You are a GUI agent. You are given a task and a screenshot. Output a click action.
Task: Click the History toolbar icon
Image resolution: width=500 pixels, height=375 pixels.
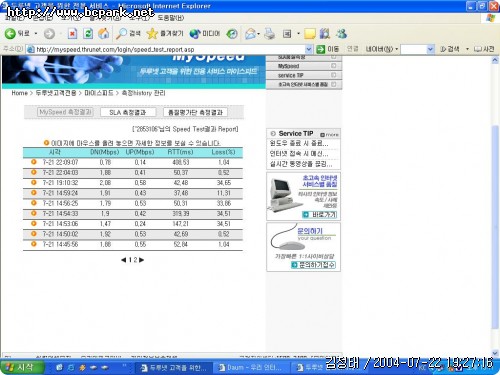click(232, 33)
